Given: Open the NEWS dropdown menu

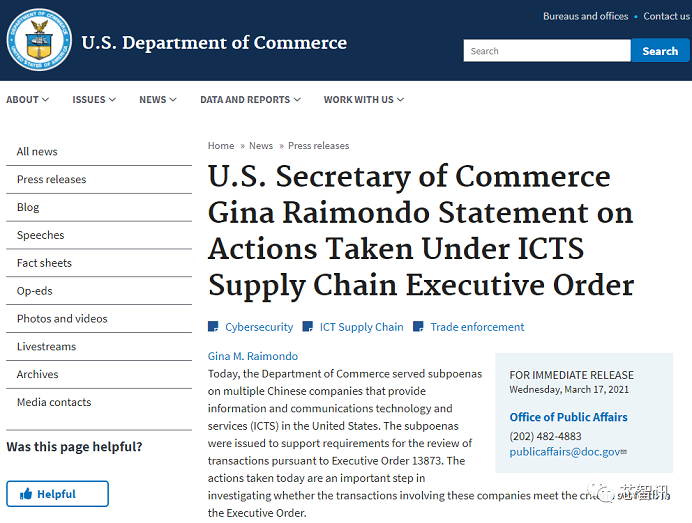Looking at the screenshot, I should tap(158, 100).
